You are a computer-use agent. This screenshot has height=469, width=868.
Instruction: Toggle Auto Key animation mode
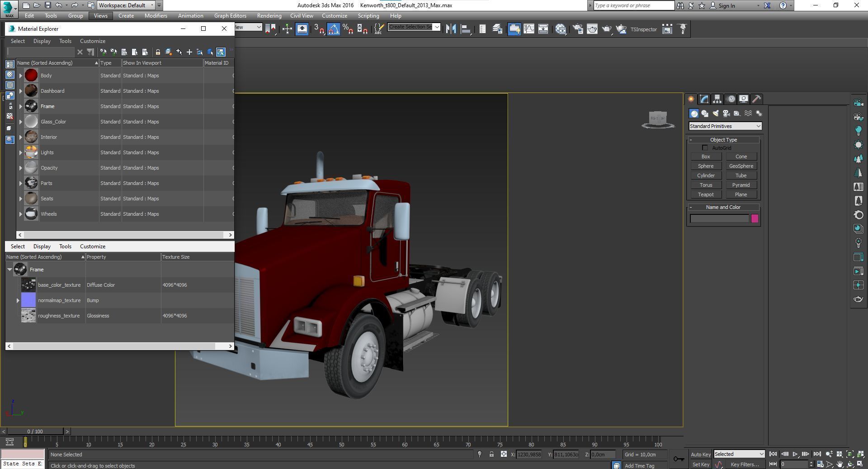pyautogui.click(x=701, y=455)
